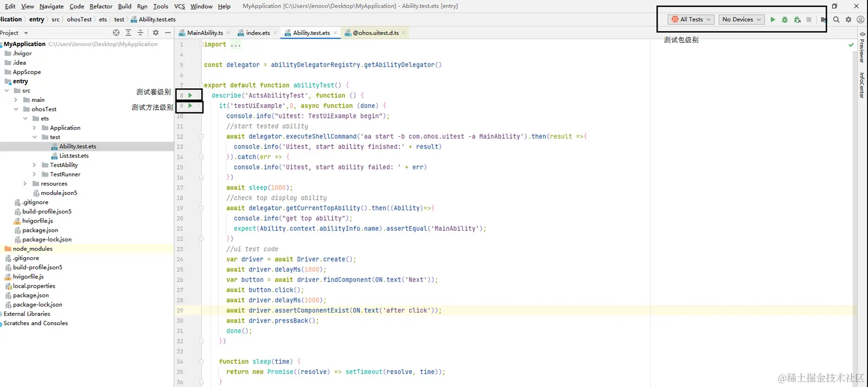Image resolution: width=868 pixels, height=387 pixels.
Task: Expand the TestAbility folder
Action: (x=34, y=165)
